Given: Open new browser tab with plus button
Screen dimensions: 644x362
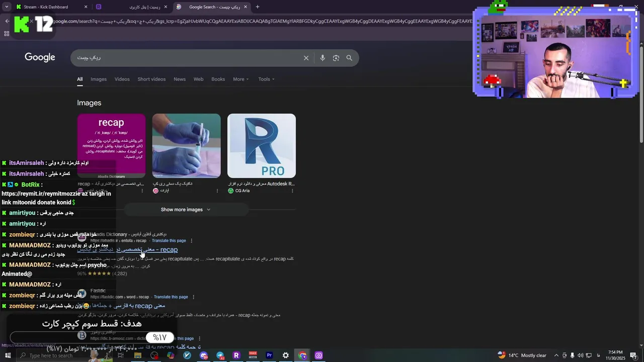Looking at the screenshot, I should point(258,7).
